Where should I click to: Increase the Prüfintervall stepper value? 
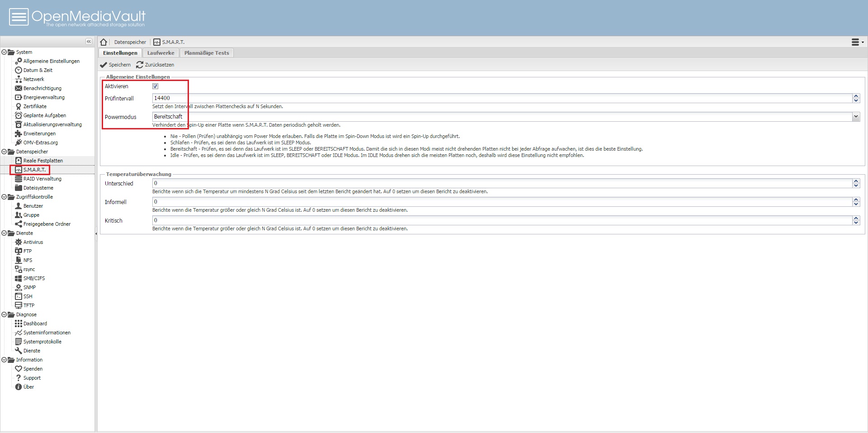[856, 96]
